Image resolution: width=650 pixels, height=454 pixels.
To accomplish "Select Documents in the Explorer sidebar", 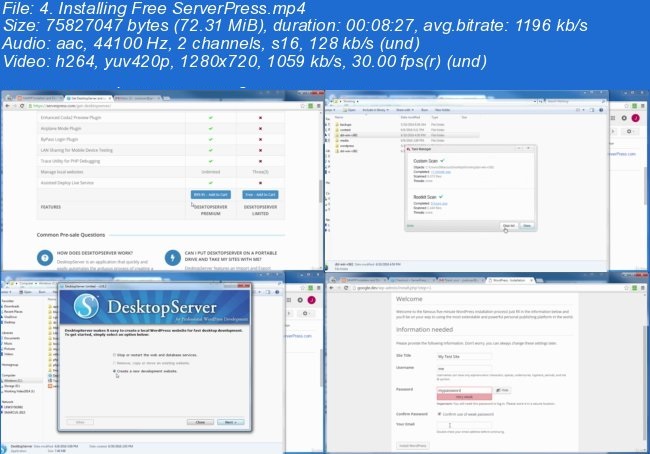I will tap(12, 338).
